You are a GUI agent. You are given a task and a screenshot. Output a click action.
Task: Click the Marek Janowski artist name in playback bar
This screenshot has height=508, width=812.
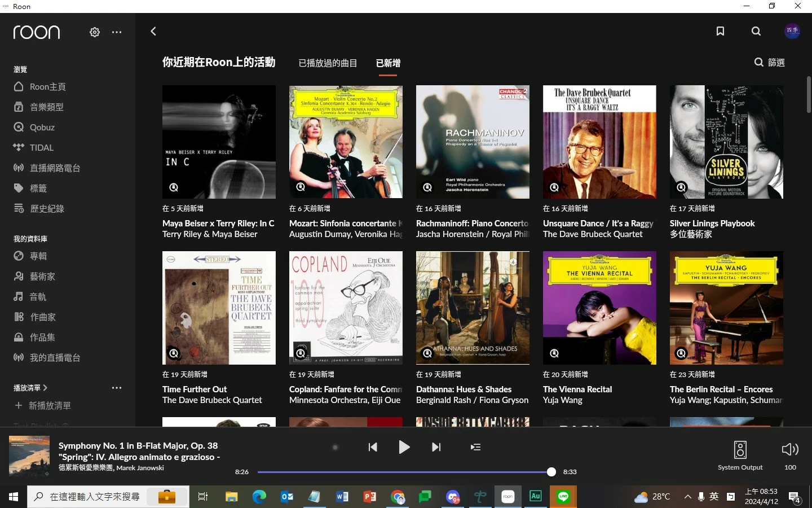tap(140, 468)
